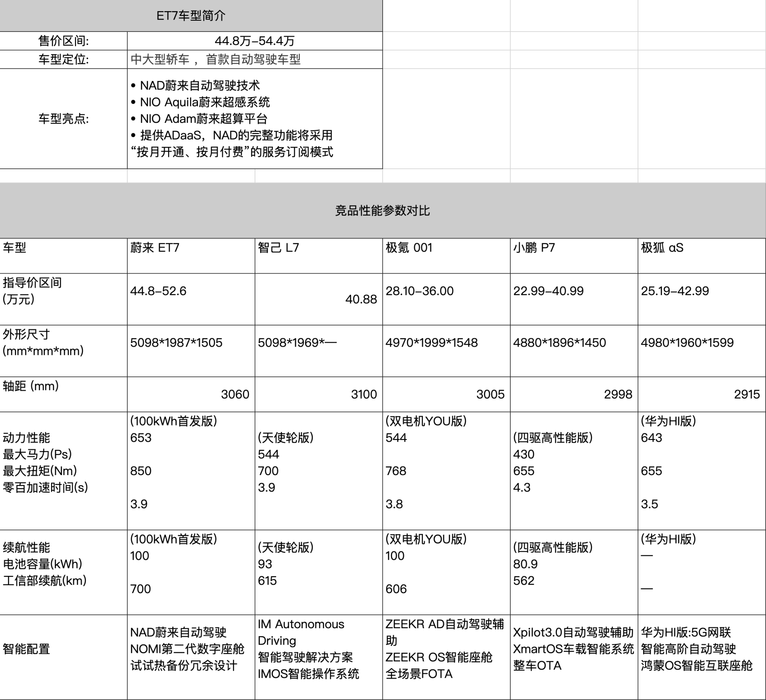Select the 'NOMI第二代数字座舱' config cell
The image size is (766, 700).
tap(191, 657)
